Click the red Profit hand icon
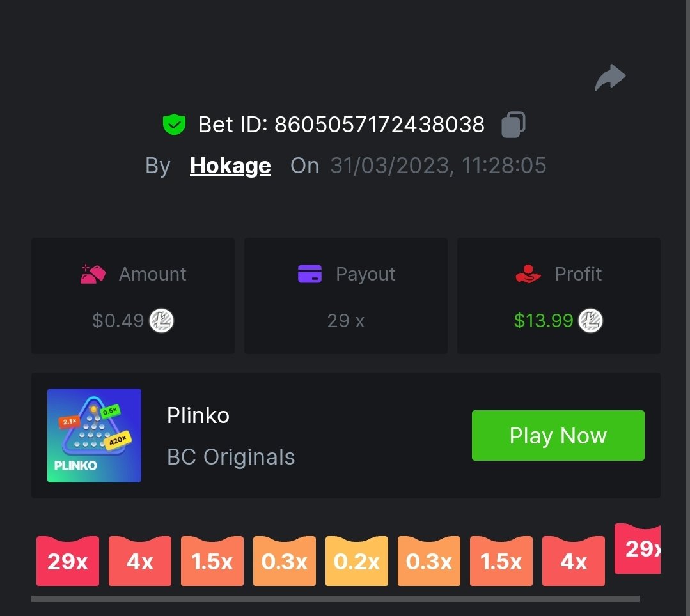 [x=528, y=274]
